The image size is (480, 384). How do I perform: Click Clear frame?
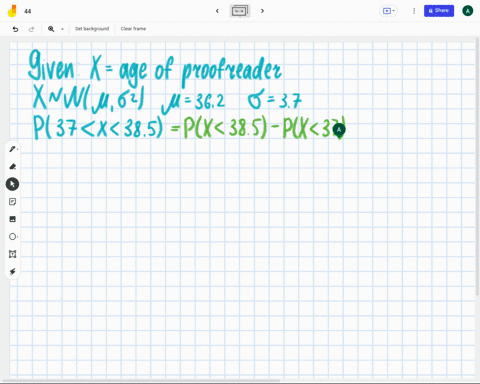coord(133,29)
